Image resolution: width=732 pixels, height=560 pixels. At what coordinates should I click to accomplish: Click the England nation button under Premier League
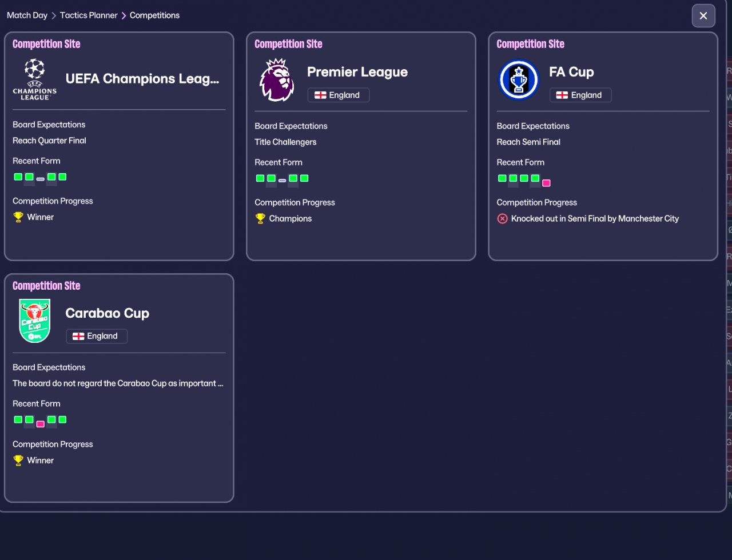click(339, 95)
